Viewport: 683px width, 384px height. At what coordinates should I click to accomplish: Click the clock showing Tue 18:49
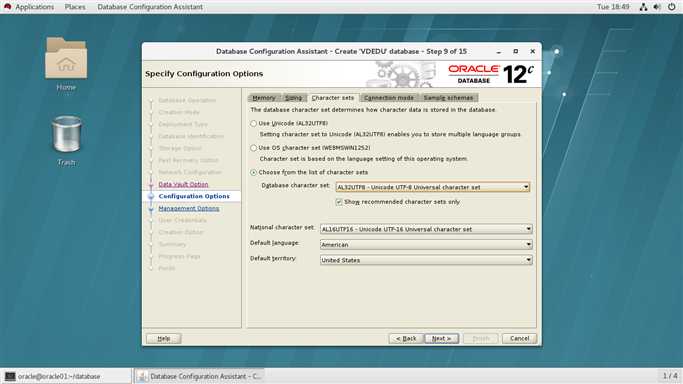click(x=613, y=7)
